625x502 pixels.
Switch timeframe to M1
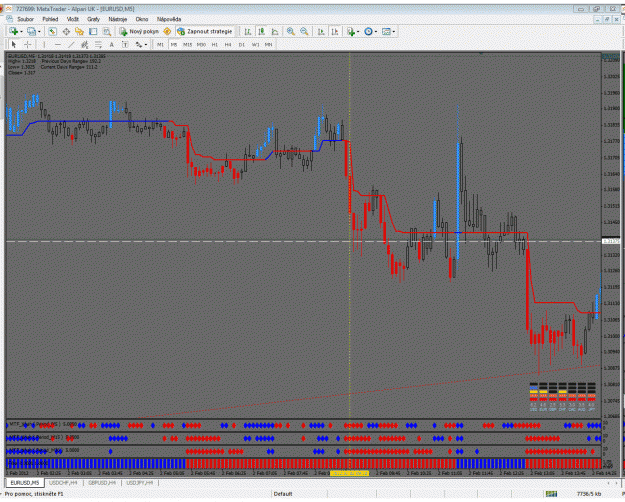click(x=160, y=45)
